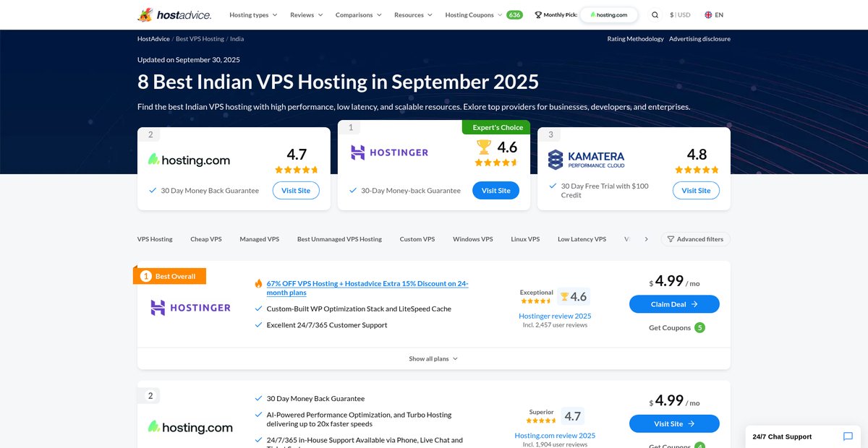The image size is (868, 448).
Task: Click the Expert's Choice green badge
Action: point(496,128)
